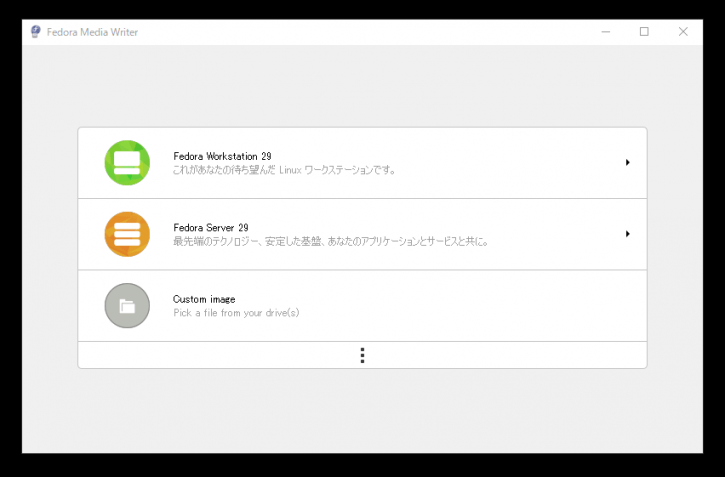
Task: Click the empty gray area below the list
Action: [x=362, y=410]
